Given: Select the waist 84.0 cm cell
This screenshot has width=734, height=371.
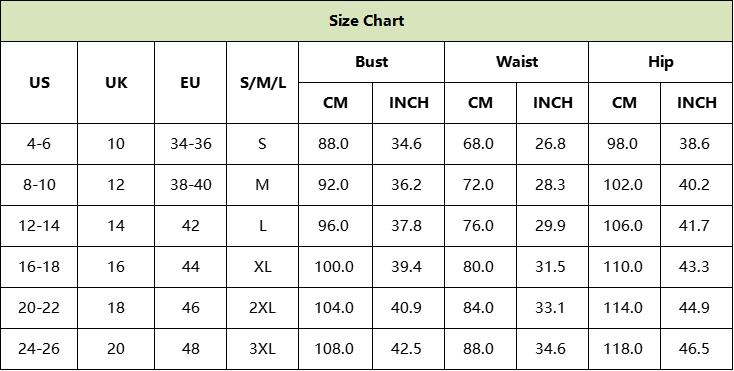Looking at the screenshot, I should coord(480,308).
